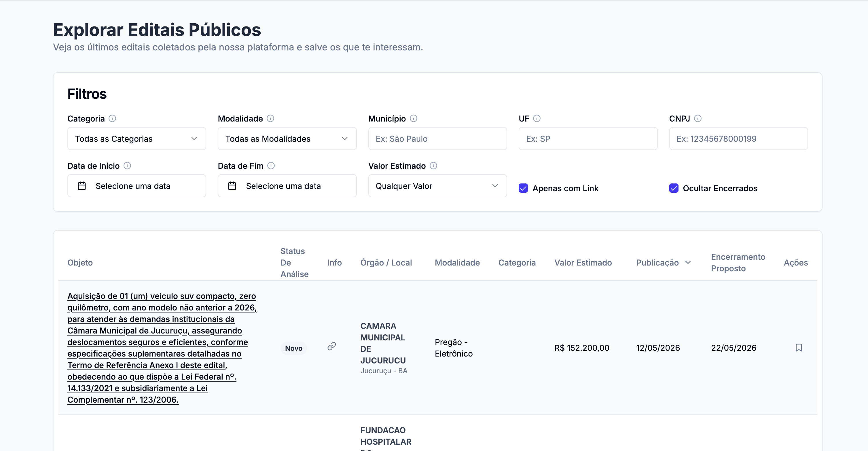Click the Novo status badge
The height and width of the screenshot is (451, 868).
click(x=293, y=348)
